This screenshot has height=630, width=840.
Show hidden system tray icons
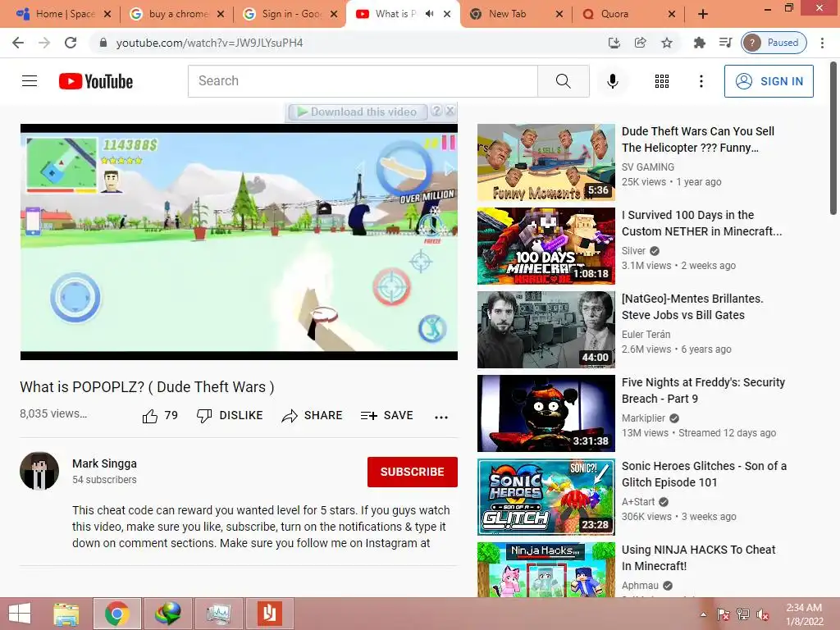703,614
